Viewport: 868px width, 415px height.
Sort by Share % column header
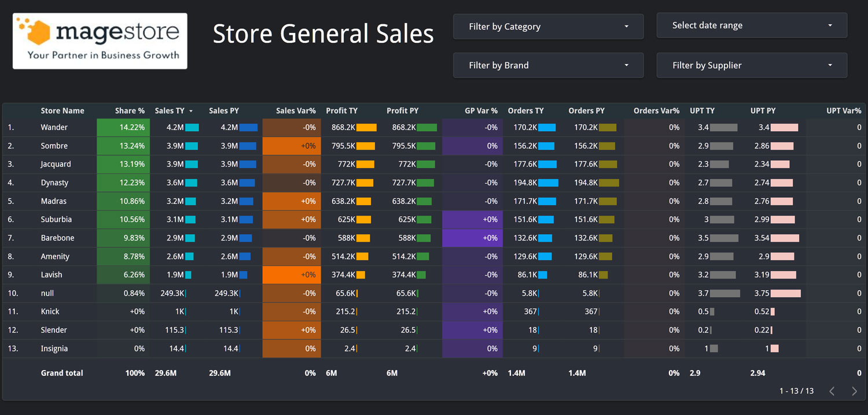click(x=130, y=111)
